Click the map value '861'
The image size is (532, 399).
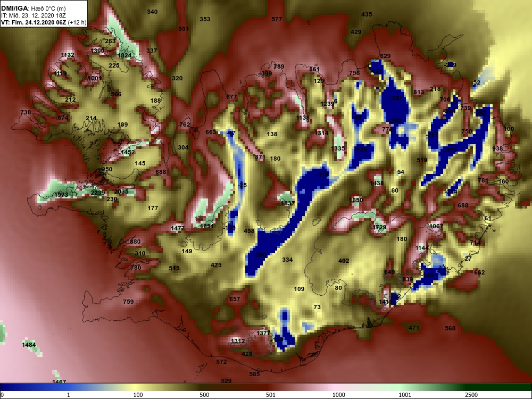point(314,69)
